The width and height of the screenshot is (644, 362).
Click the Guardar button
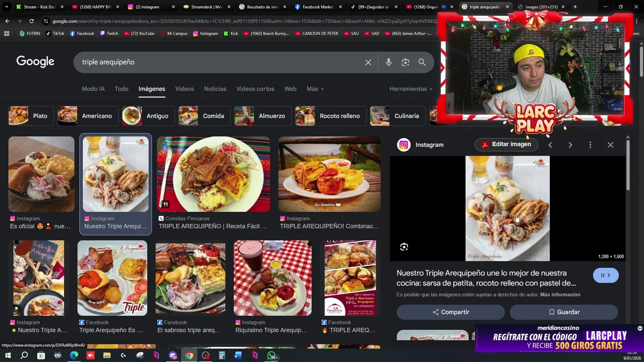tap(564, 312)
